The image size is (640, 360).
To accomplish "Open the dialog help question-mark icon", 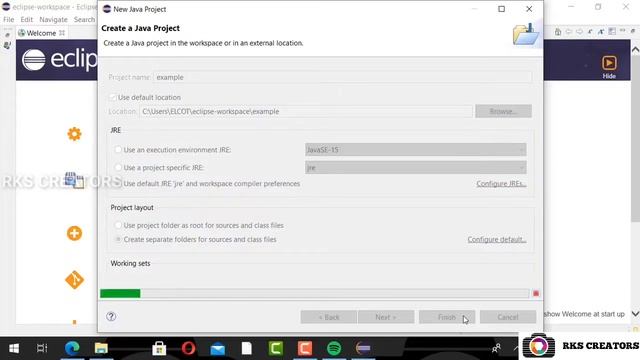I will [111, 316].
